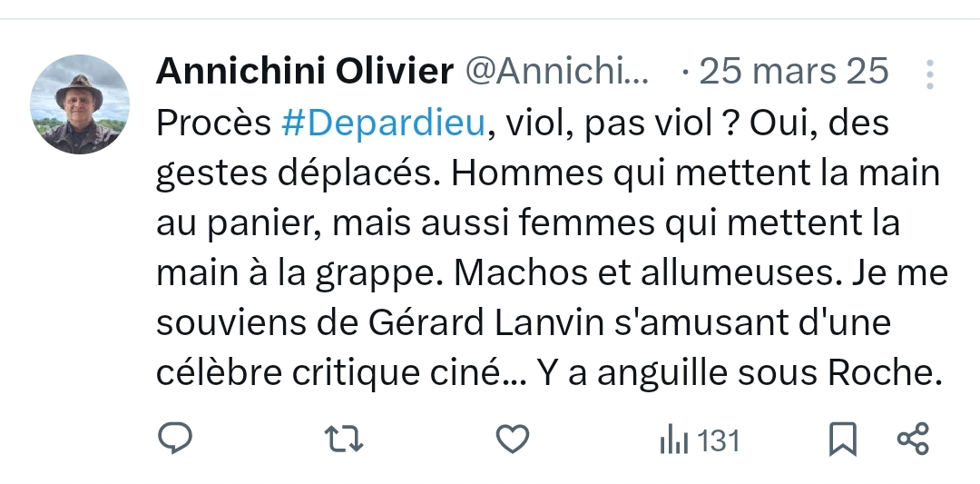Click the truncated @Annichi... handle
The height and width of the screenshot is (484, 980).
coord(557,72)
